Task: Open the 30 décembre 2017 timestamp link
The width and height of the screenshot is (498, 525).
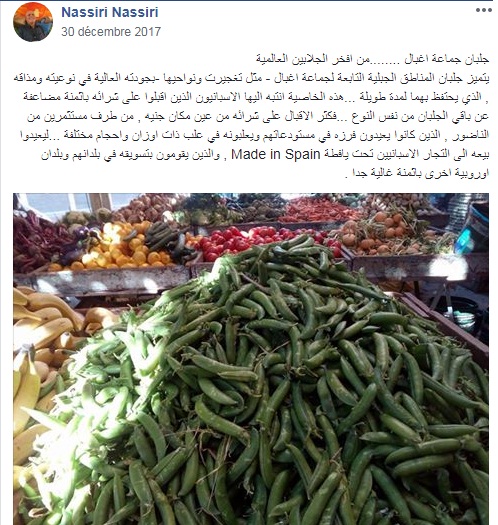Action: 111,31
